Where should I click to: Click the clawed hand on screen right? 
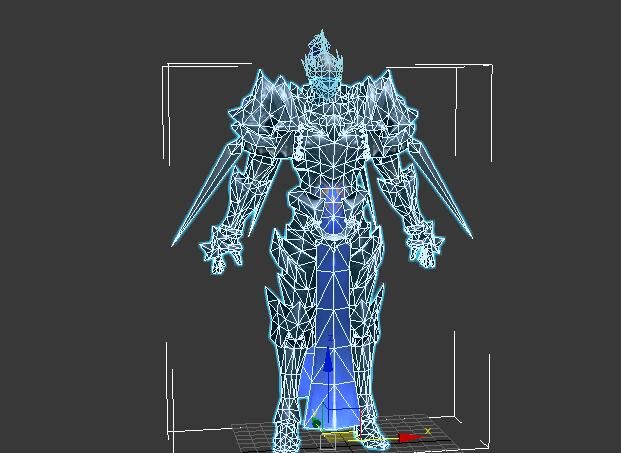(x=424, y=243)
